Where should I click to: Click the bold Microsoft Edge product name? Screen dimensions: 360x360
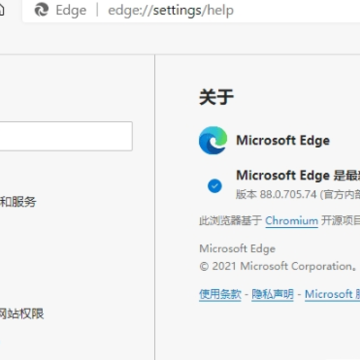pyautogui.click(x=283, y=140)
